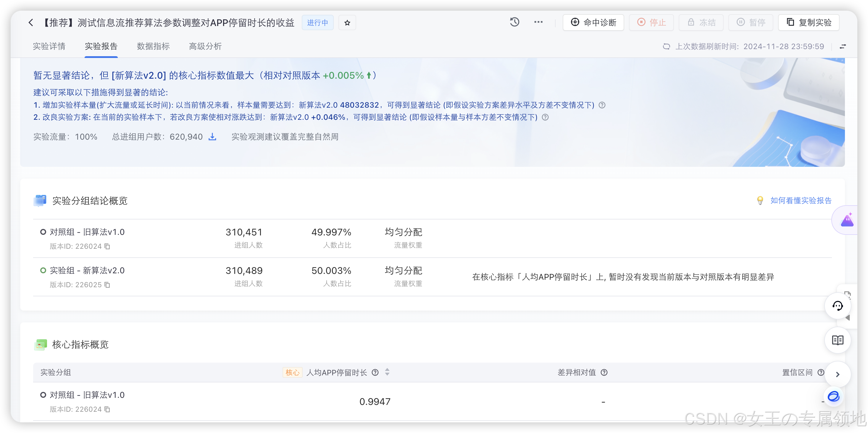Copy version ID 226025 for new algorithm
The image size is (868, 433).
(107, 285)
